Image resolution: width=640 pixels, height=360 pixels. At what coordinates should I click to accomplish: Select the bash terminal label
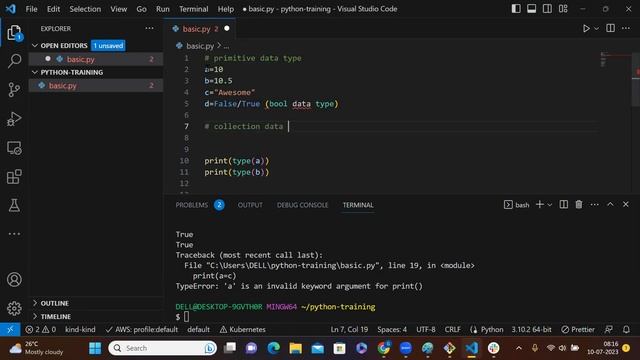(x=517, y=205)
